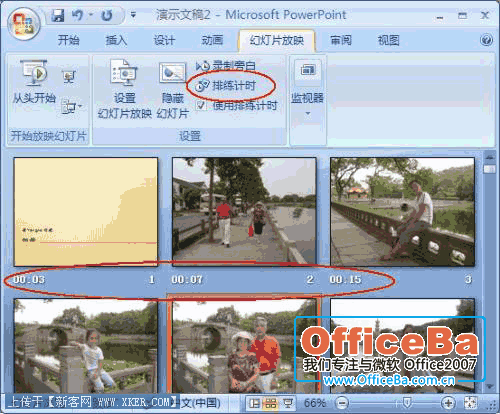Click the vertical scrollbar thumb
Image resolution: width=500 pixels, height=414 pixels.
pos(489,169)
